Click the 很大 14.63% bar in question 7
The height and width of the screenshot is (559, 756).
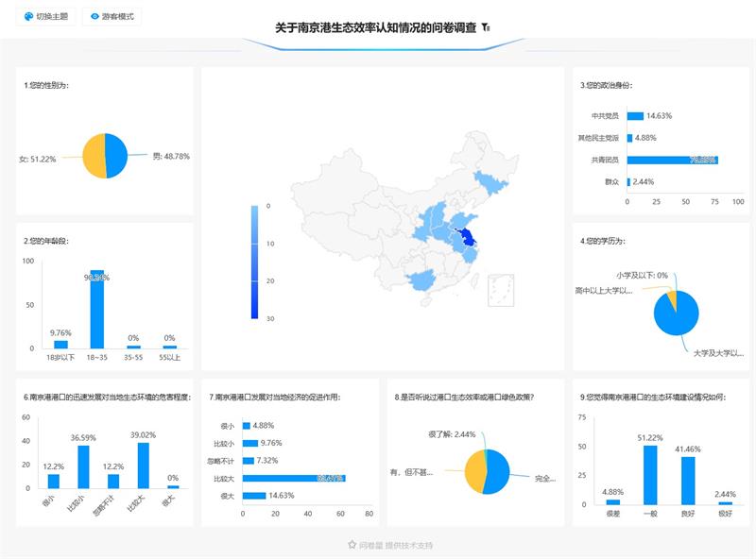(x=255, y=496)
